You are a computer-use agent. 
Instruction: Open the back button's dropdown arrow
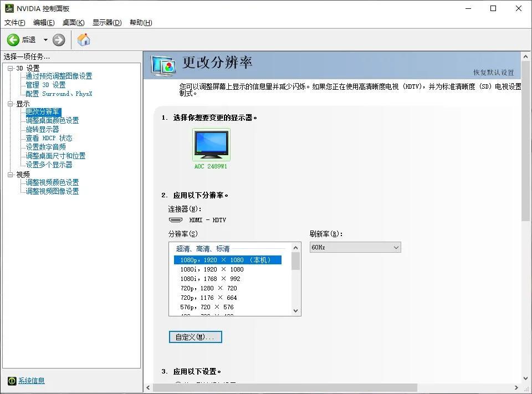[x=47, y=39]
